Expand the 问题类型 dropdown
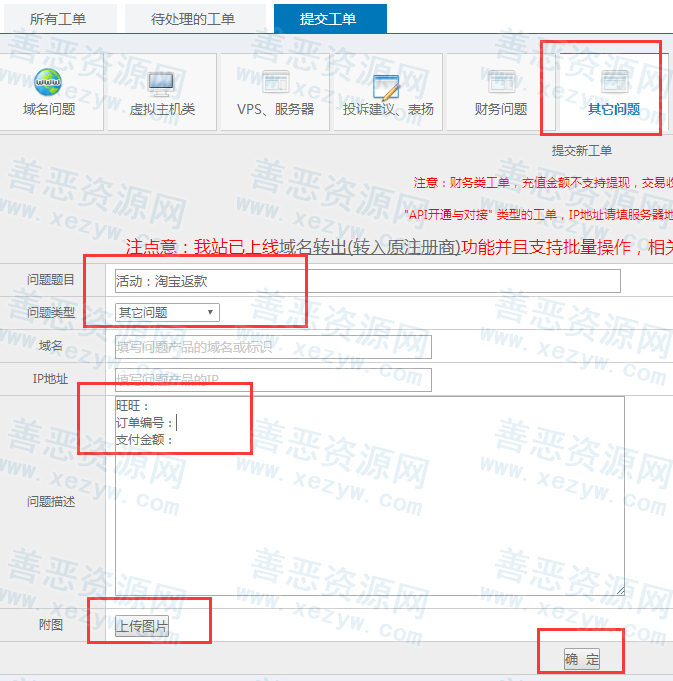The image size is (673, 681). click(x=167, y=313)
